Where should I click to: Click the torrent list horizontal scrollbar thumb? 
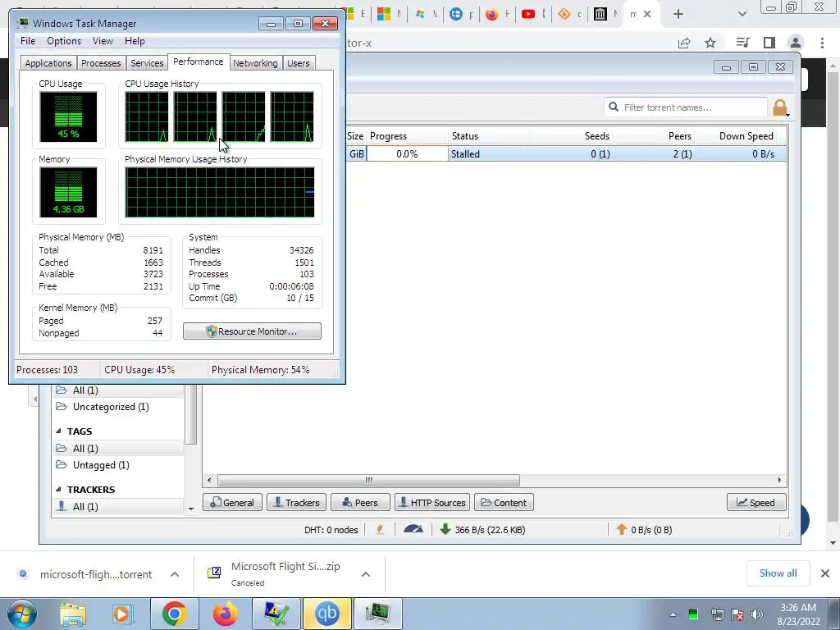[x=368, y=480]
